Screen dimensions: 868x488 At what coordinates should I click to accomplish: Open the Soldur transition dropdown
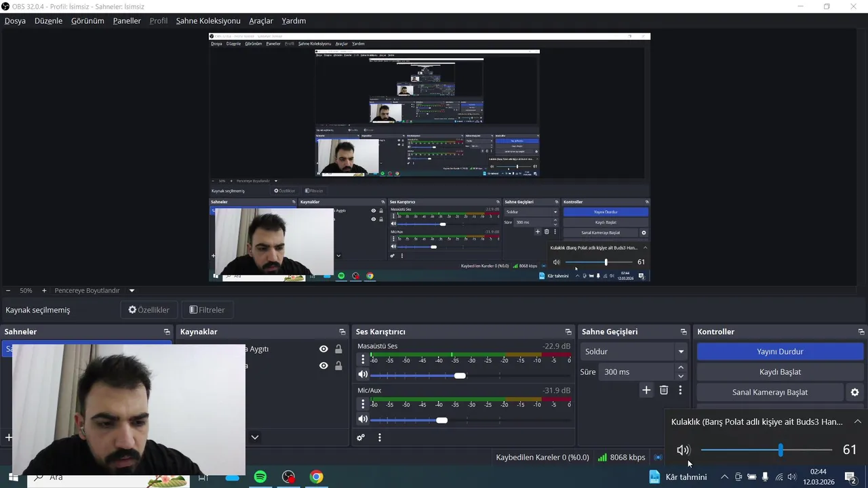634,352
